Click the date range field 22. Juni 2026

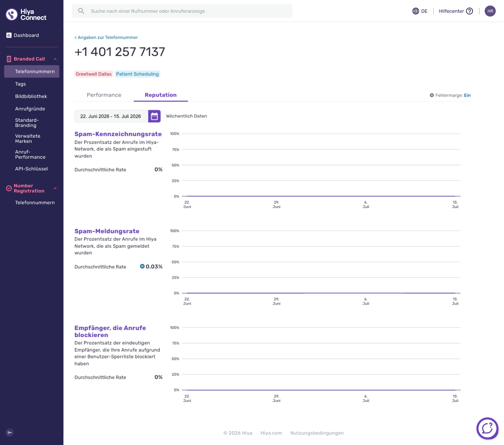(x=111, y=116)
